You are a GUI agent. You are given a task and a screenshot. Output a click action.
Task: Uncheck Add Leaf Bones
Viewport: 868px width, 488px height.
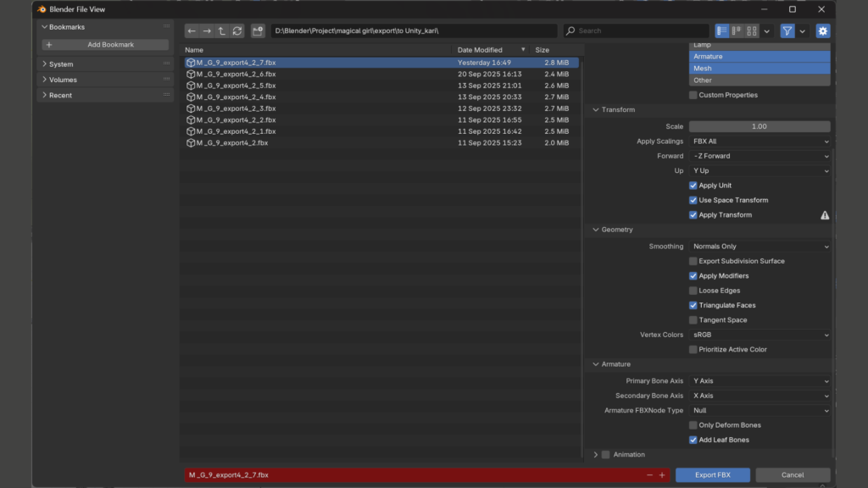click(693, 440)
